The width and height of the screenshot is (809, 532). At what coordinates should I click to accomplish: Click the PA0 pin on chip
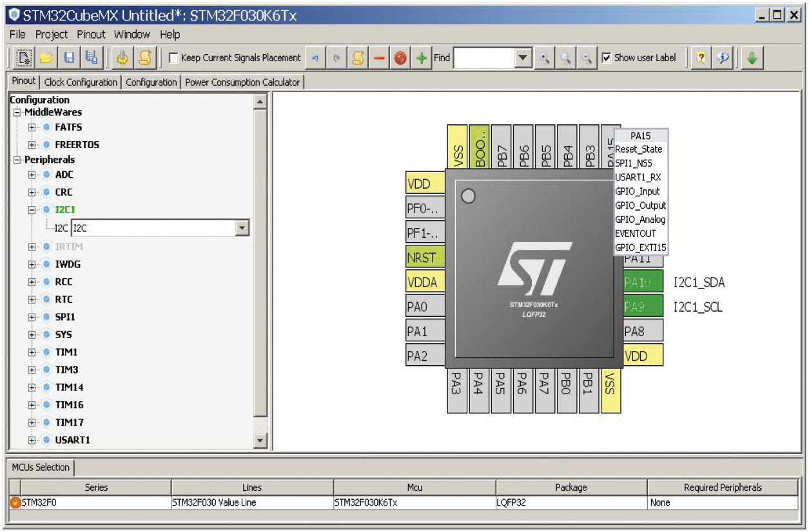click(425, 307)
